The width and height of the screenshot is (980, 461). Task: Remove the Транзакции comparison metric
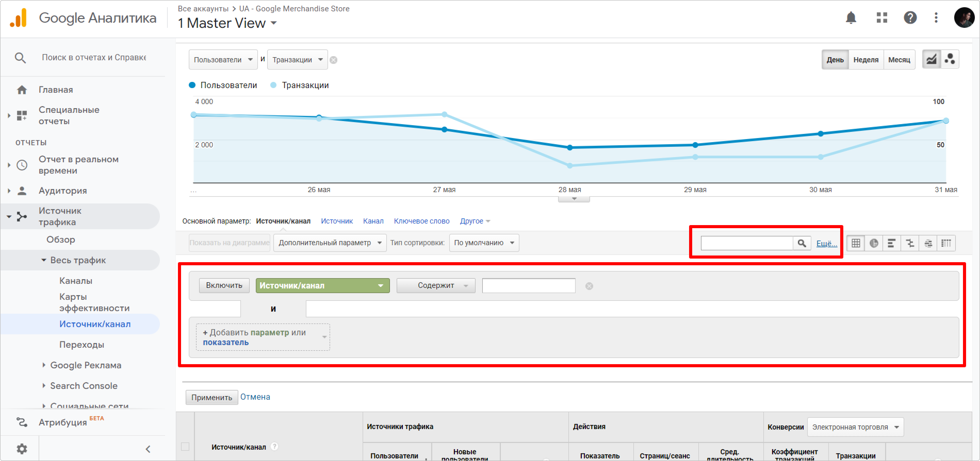click(x=333, y=60)
